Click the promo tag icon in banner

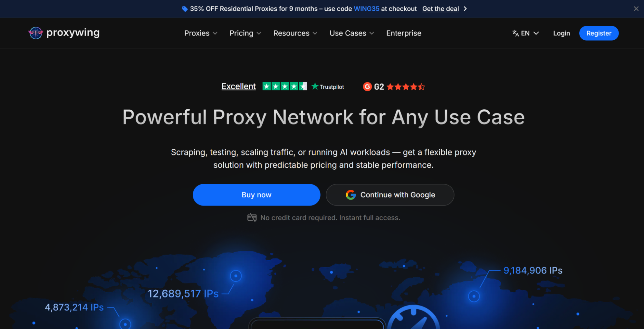coord(185,9)
